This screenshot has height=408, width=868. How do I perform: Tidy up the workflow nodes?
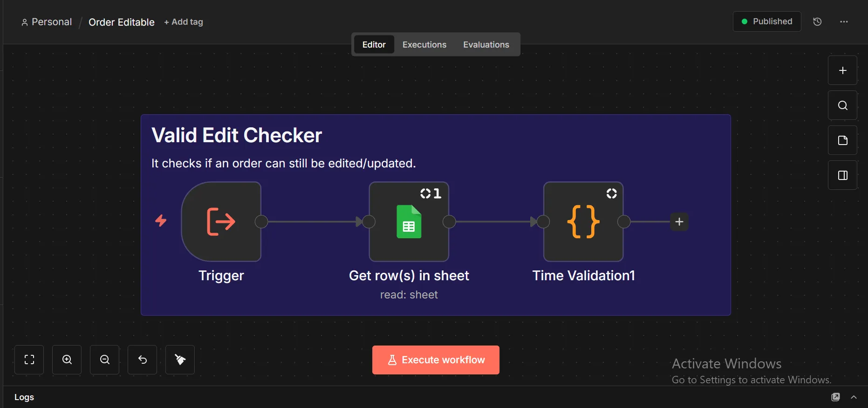180,360
